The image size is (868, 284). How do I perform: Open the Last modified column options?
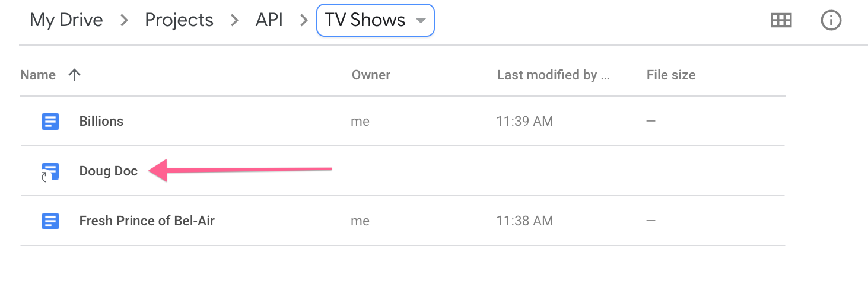pyautogui.click(x=553, y=75)
